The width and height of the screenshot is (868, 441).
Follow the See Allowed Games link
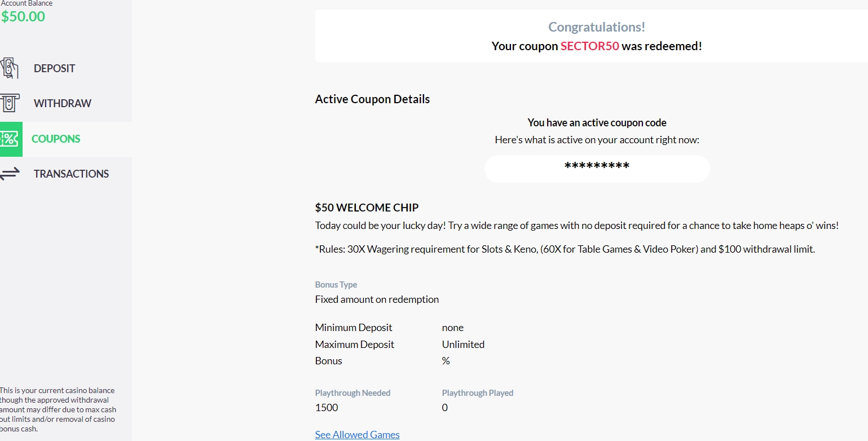357,434
